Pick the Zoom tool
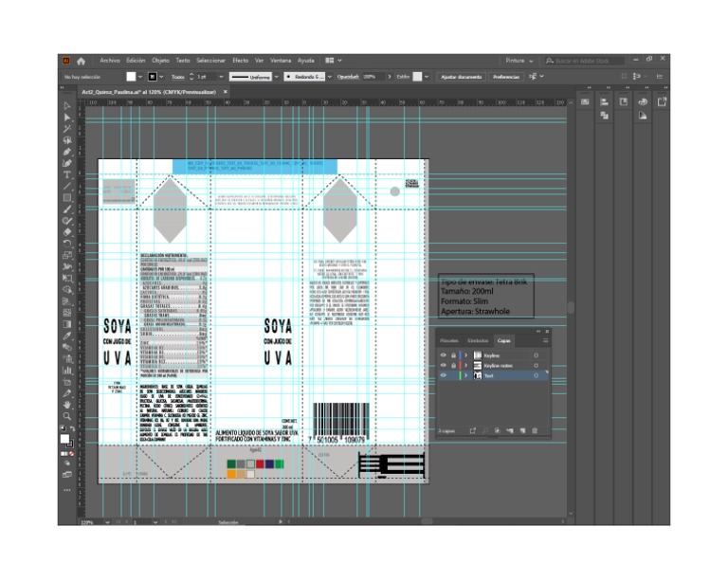Viewport: 728px width, 563px height. tap(67, 416)
